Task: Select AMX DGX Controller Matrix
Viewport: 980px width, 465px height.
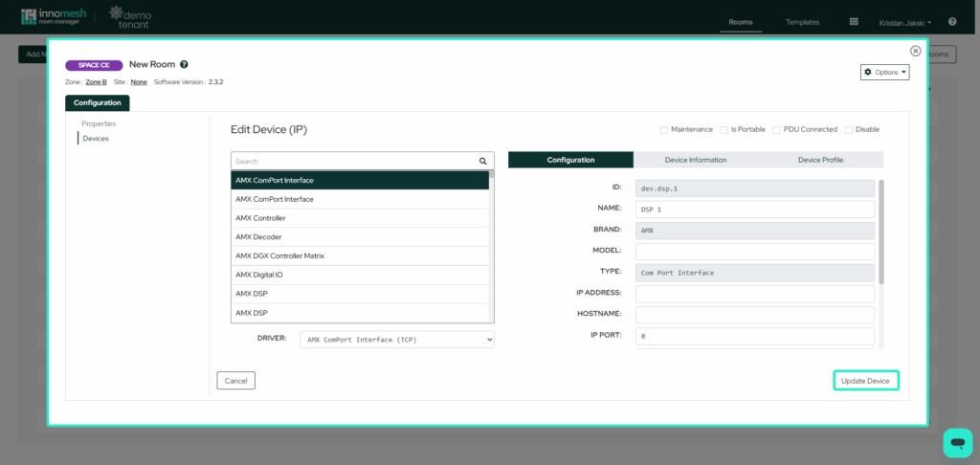Action: (360, 255)
